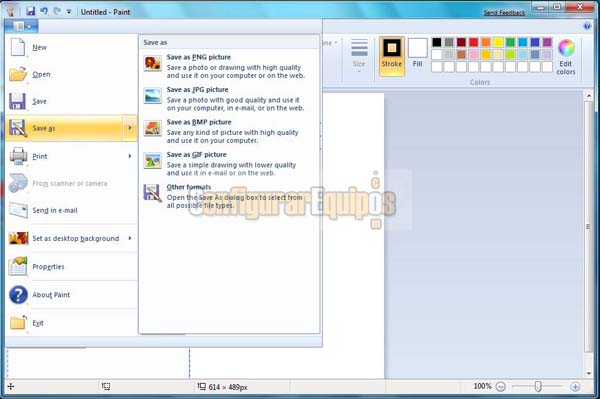
Task: Pick the brown color swatch
Action: (461, 54)
